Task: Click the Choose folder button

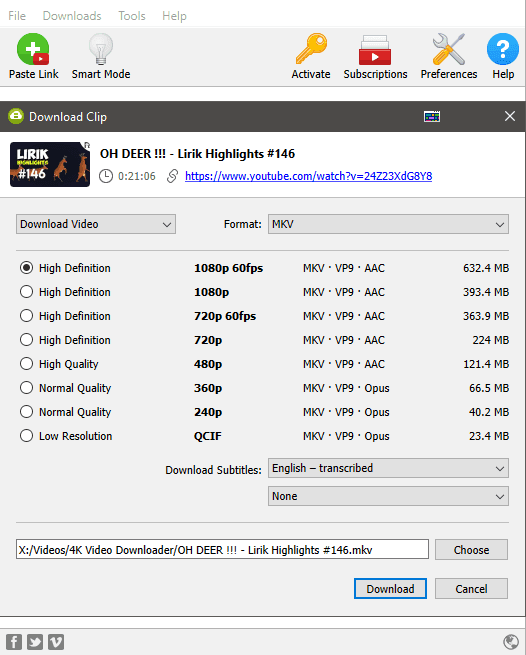Action: point(471,550)
